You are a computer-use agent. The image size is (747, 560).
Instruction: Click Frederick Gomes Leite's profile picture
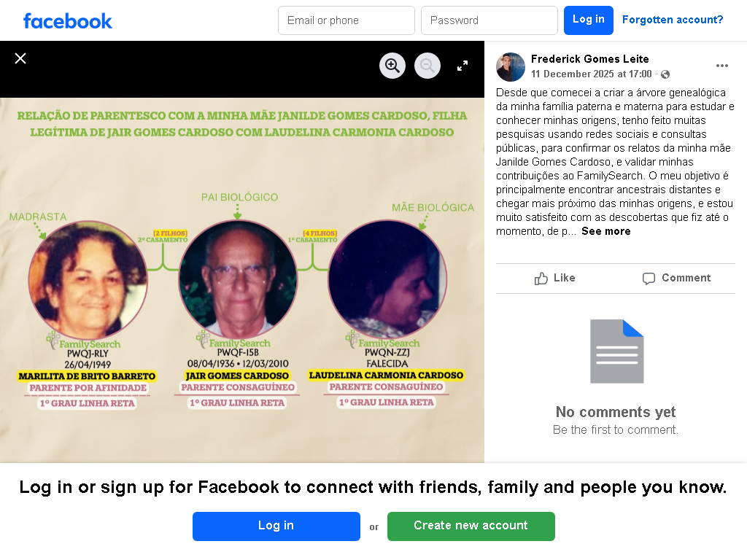[x=510, y=66]
